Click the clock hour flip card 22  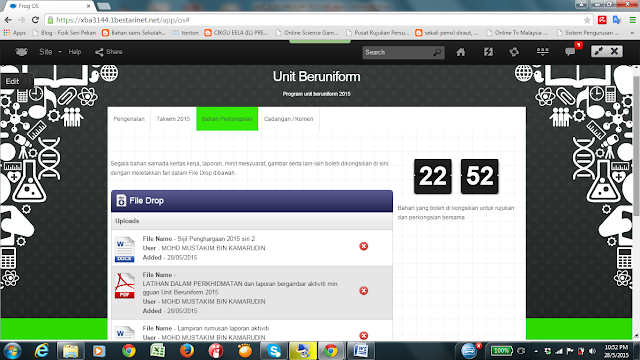[433, 176]
